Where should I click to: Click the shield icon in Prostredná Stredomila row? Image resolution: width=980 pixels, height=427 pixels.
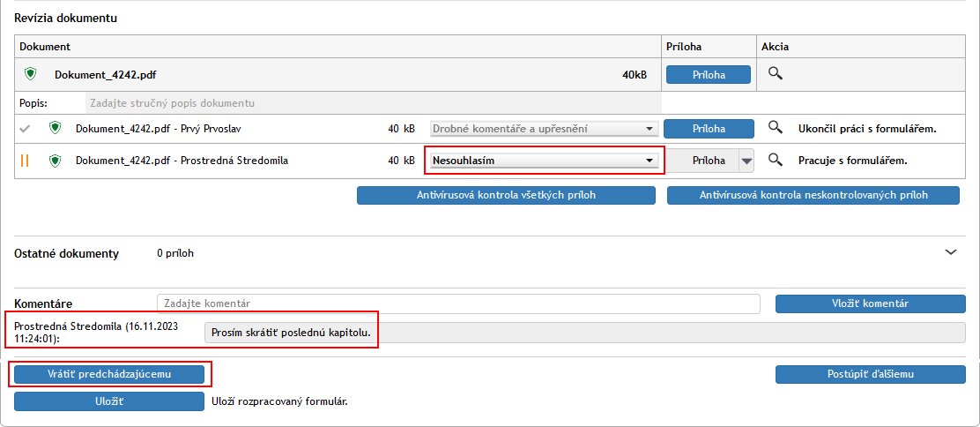pyautogui.click(x=56, y=161)
